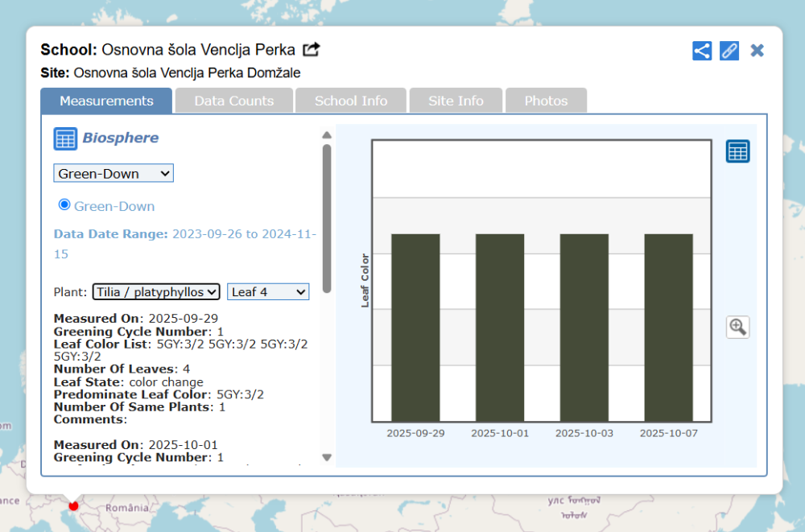This screenshot has width=805, height=532.
Task: Switch to the Data Counts tab
Action: pos(233,101)
